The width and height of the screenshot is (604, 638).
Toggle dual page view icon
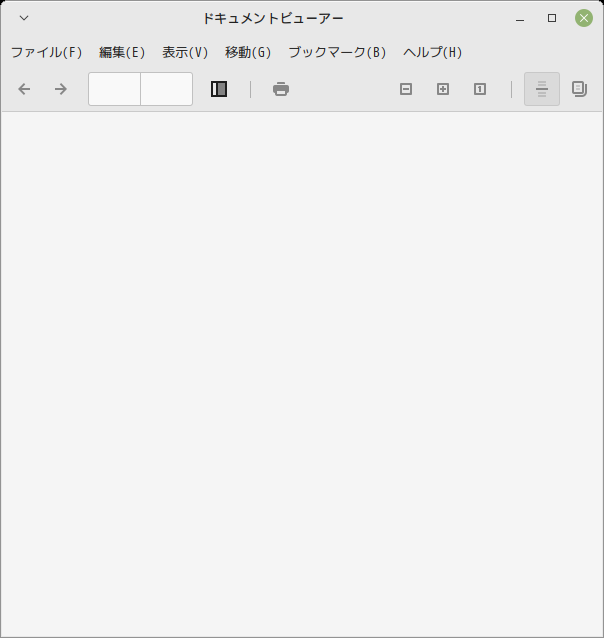tap(579, 89)
